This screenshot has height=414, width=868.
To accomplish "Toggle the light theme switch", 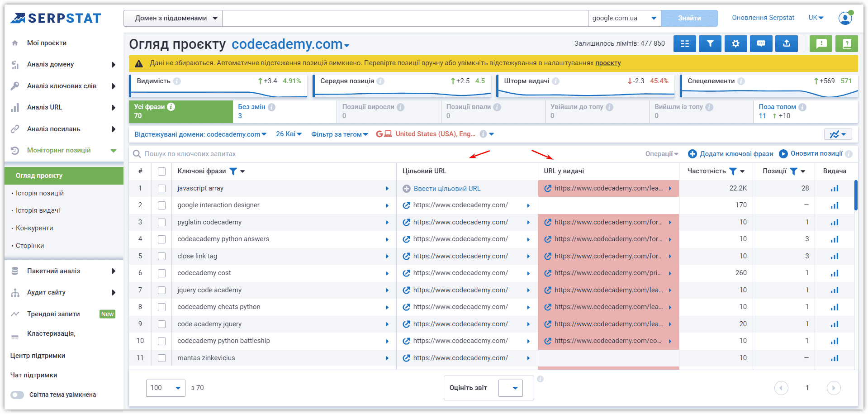I will pos(17,395).
